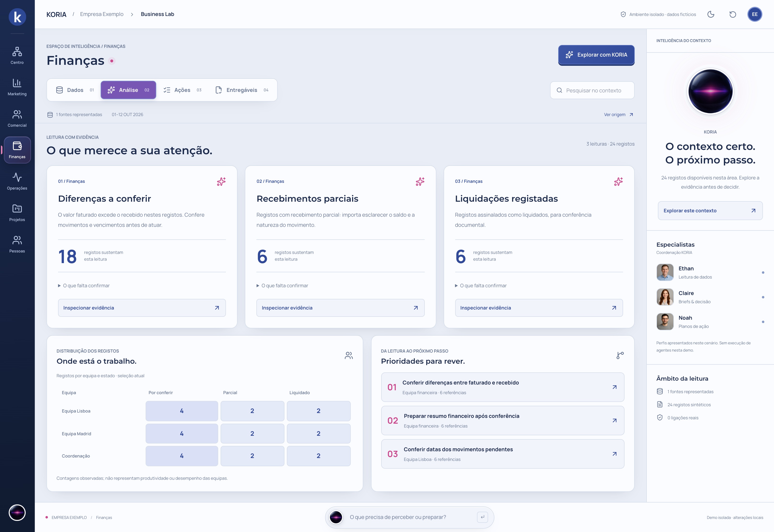Click Inspecionar evidência on Recebimentos parciais
Viewport: 774px width, 532px height.
tap(340, 308)
